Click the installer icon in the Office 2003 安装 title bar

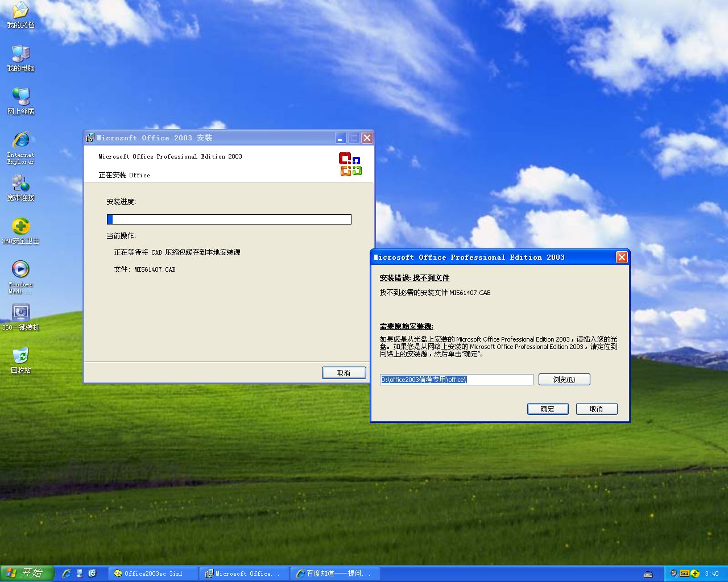[x=89, y=138]
